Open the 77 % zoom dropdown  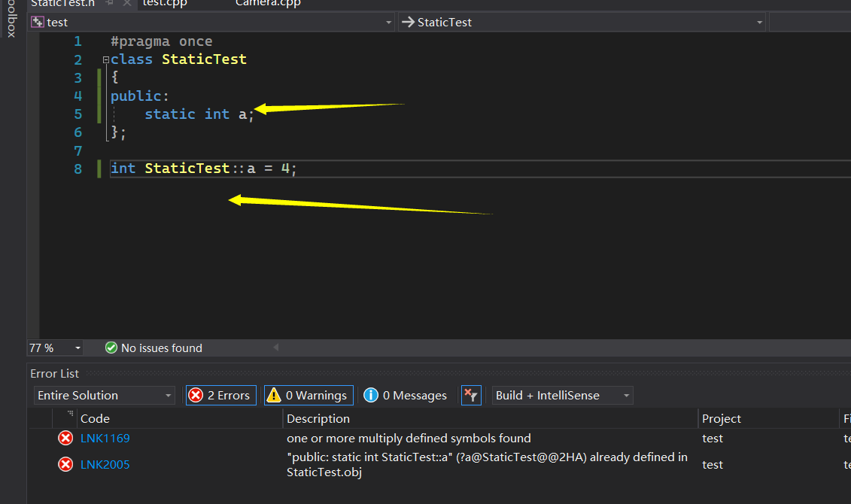pyautogui.click(x=56, y=348)
